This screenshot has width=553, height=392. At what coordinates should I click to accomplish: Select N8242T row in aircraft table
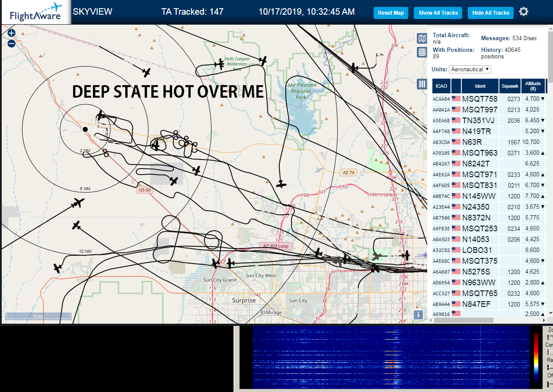click(x=489, y=163)
